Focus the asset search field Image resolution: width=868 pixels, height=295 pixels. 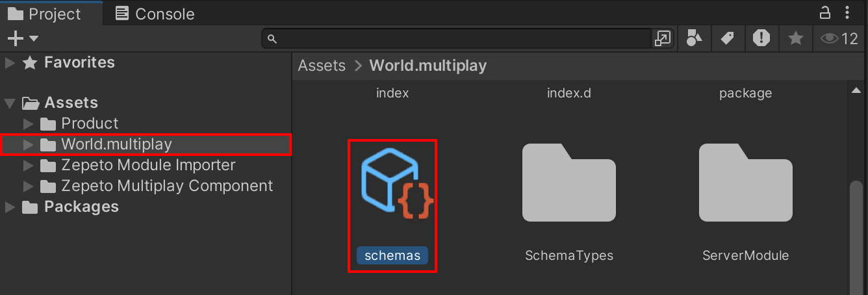[456, 38]
